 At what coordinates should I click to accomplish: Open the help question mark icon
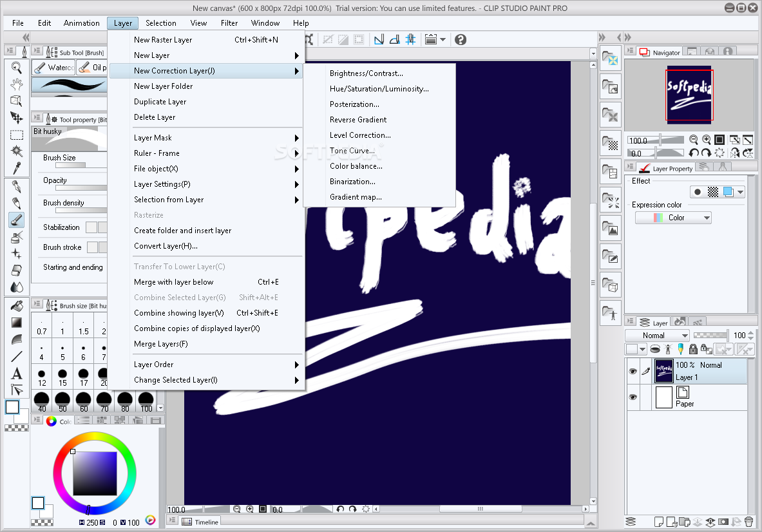pyautogui.click(x=460, y=39)
